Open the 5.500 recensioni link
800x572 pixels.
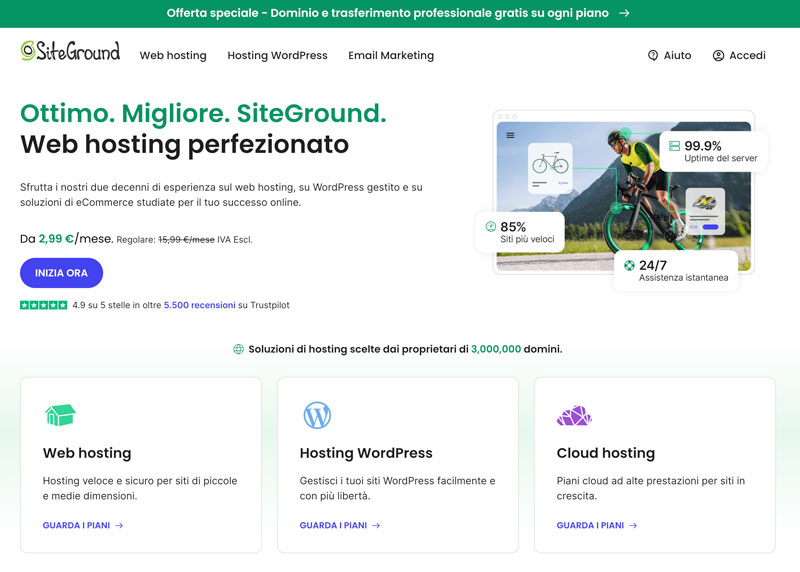tap(199, 305)
